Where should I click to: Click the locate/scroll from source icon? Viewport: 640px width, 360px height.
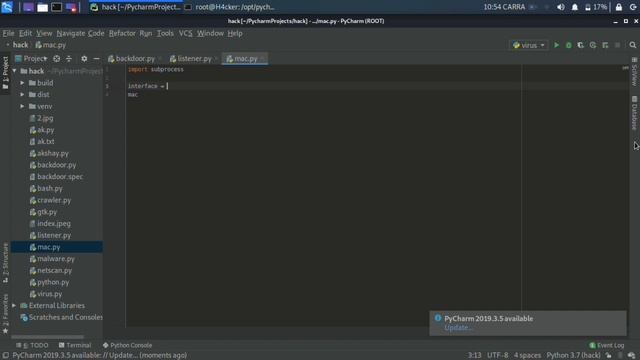[x=56, y=59]
